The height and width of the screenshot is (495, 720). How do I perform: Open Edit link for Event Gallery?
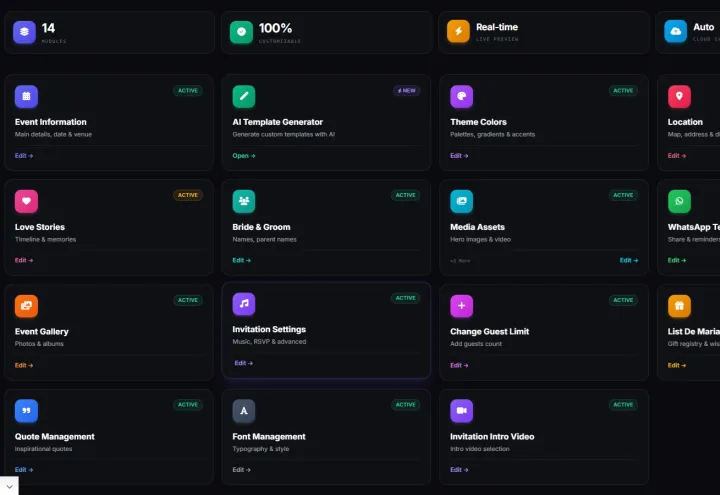coord(24,366)
